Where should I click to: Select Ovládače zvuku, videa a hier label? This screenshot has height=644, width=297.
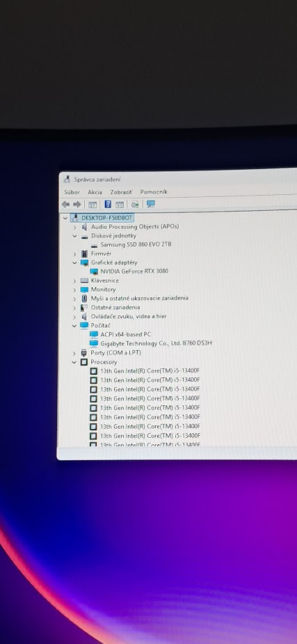click(x=129, y=316)
